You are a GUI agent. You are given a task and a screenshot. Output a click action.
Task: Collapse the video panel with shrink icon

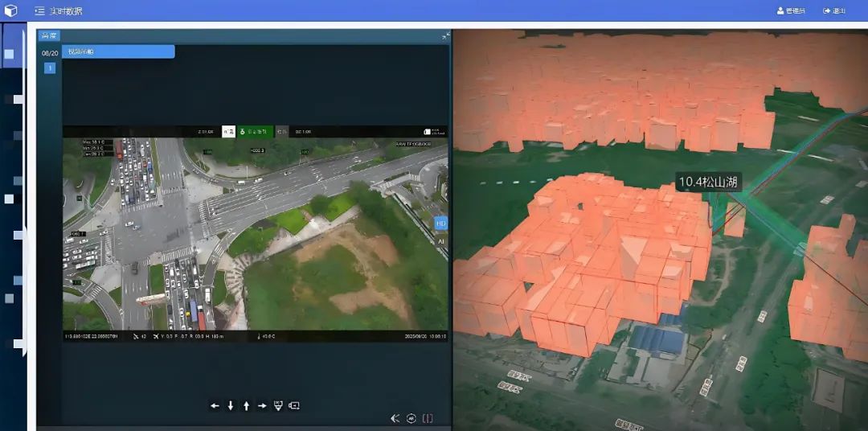(446, 36)
